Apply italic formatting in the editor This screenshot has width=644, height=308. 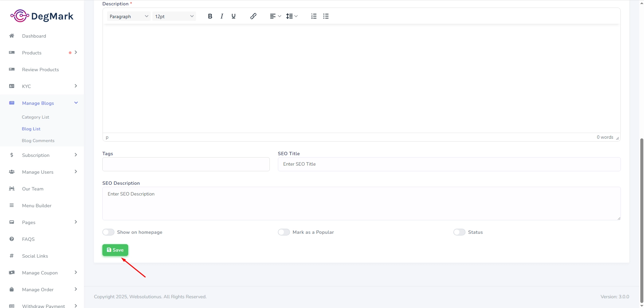222,16
